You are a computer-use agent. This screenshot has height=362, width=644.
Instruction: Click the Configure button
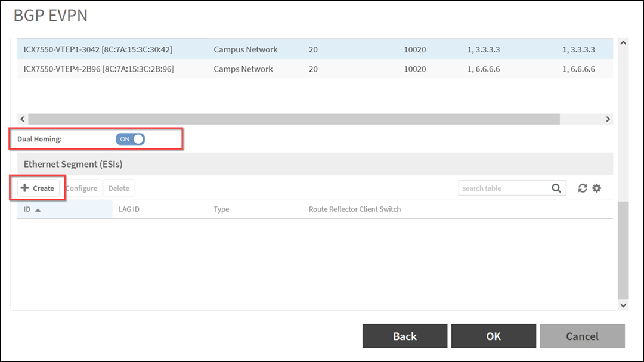tap(81, 188)
